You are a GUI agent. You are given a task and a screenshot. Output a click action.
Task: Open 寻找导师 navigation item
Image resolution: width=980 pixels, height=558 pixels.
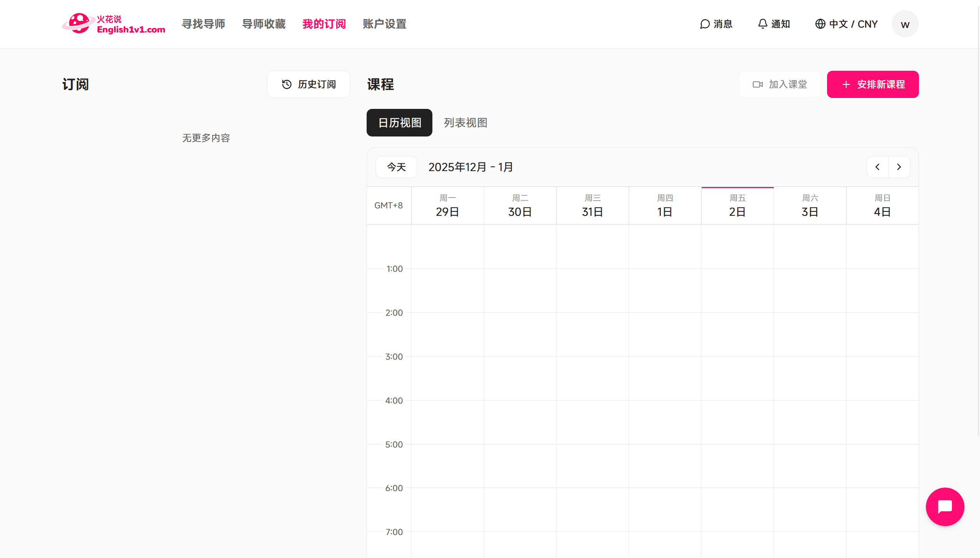click(x=203, y=24)
